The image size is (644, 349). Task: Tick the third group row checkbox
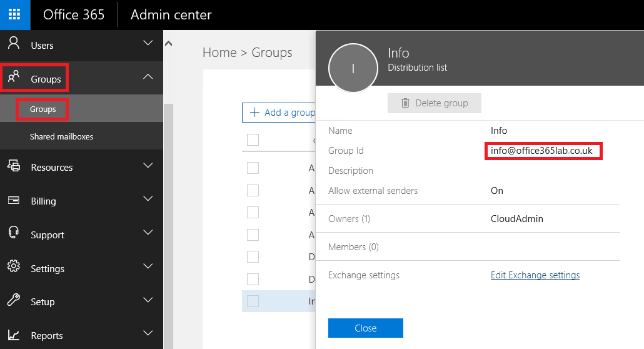(253, 212)
